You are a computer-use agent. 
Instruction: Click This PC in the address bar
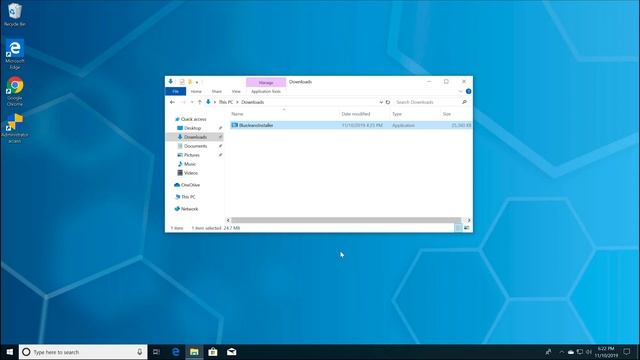click(226, 102)
